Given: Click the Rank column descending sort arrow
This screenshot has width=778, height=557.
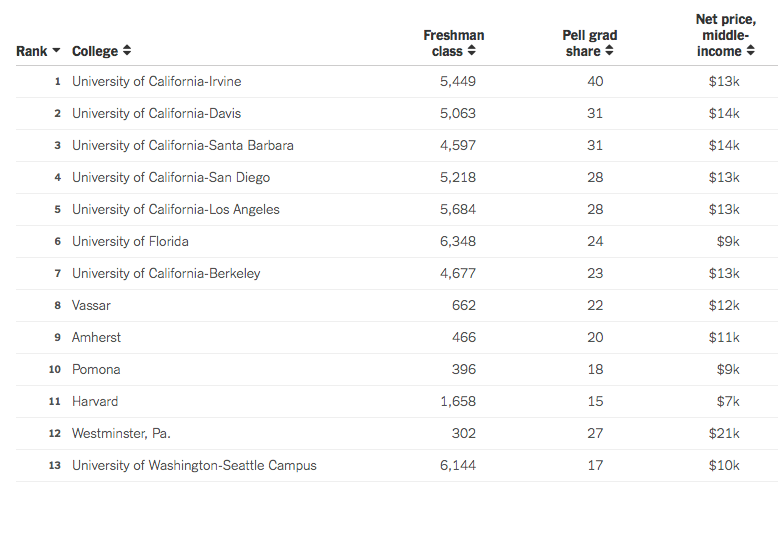Looking at the screenshot, I should [x=56, y=51].
